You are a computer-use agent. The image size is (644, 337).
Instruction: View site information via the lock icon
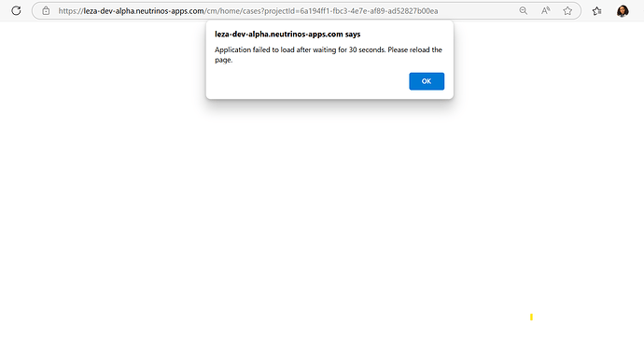[x=46, y=10]
